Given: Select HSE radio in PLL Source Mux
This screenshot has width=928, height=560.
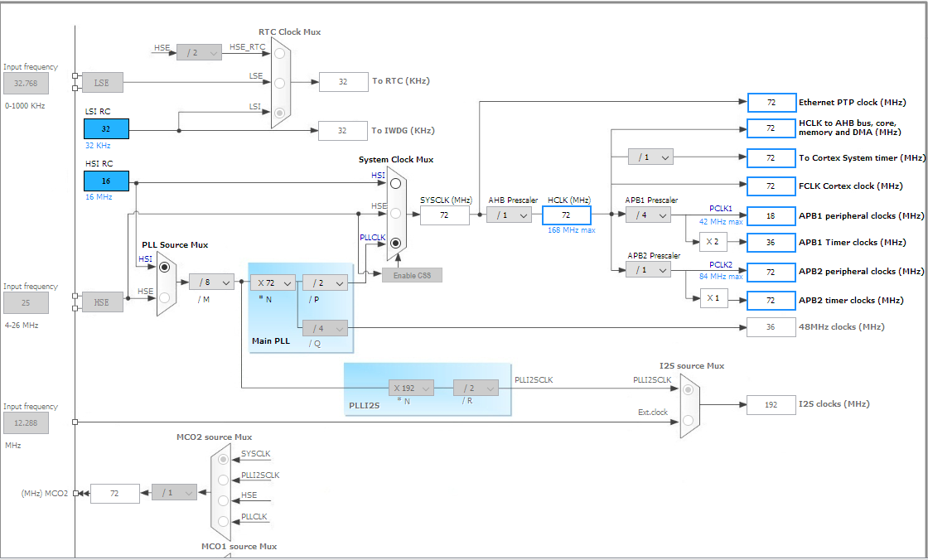Looking at the screenshot, I should click(x=165, y=297).
